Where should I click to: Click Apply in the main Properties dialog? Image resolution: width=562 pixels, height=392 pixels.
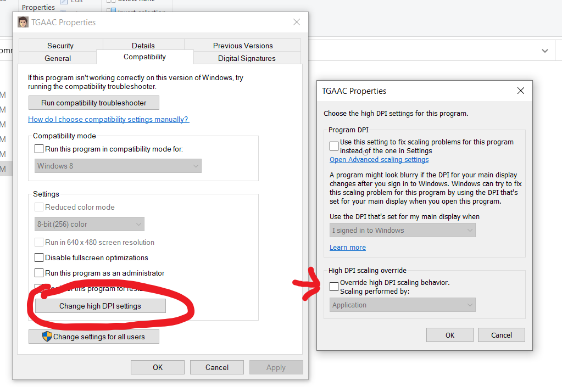point(276,367)
